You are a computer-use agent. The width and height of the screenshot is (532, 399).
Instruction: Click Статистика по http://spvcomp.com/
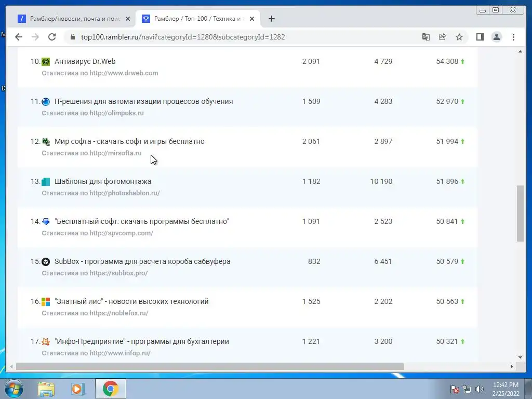click(x=97, y=233)
